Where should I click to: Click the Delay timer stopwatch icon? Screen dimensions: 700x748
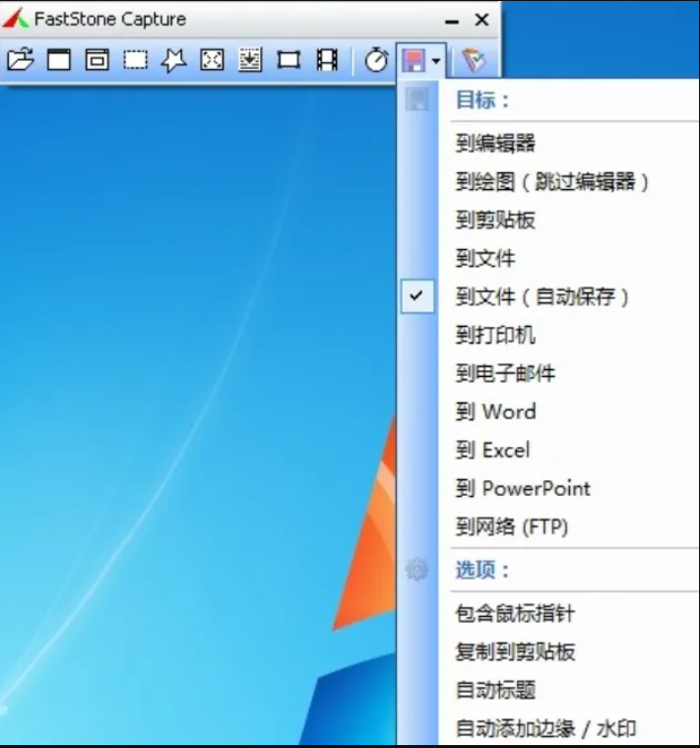[x=376, y=60]
